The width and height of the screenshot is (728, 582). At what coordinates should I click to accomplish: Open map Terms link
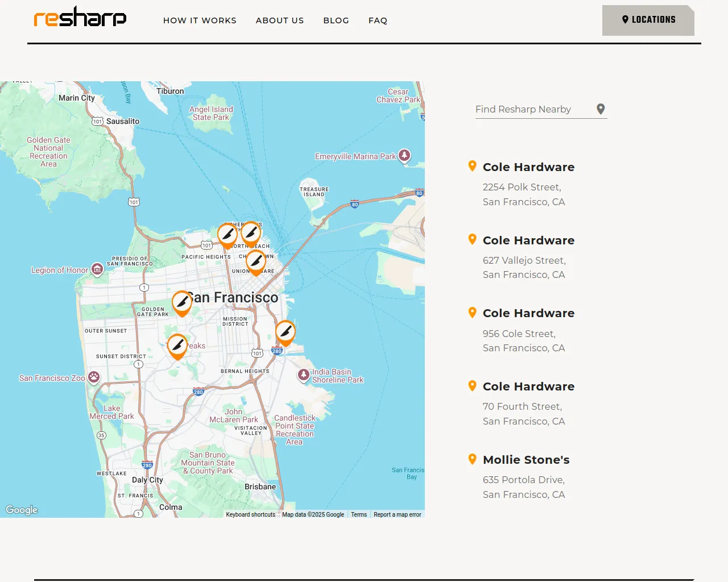pos(359,514)
